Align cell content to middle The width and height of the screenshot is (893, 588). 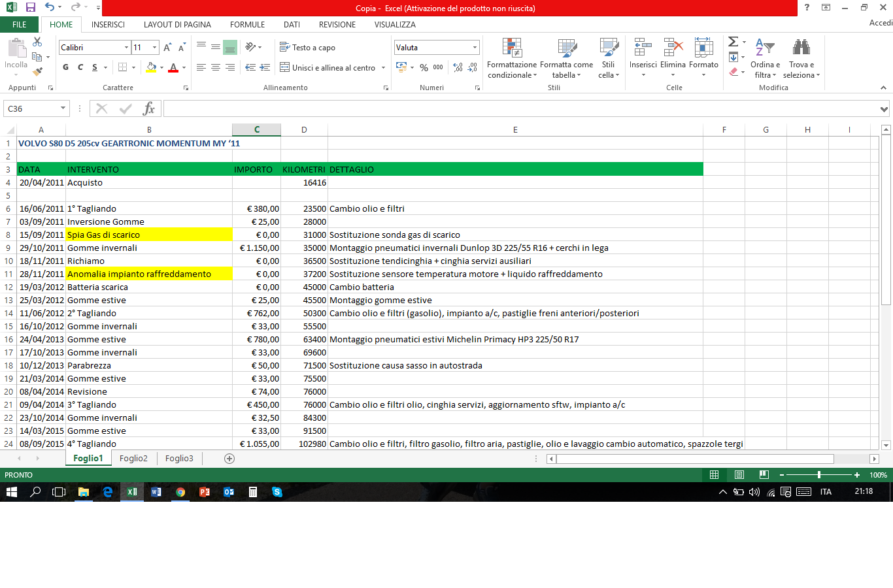tap(216, 47)
